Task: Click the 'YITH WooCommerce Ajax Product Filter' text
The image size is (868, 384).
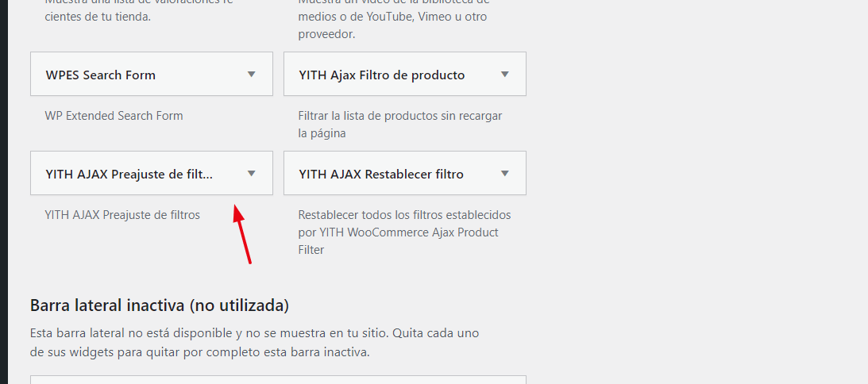Action: click(x=398, y=240)
